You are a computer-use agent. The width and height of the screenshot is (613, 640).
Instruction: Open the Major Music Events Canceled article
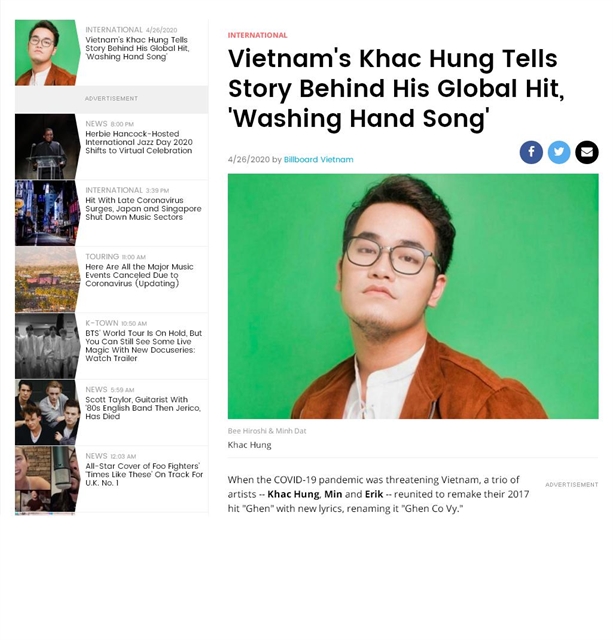(x=139, y=275)
